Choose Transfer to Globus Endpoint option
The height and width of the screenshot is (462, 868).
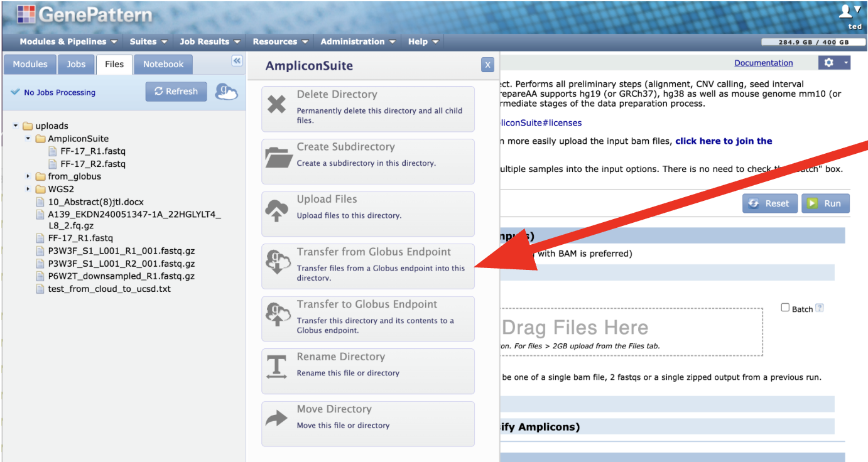[x=368, y=318]
